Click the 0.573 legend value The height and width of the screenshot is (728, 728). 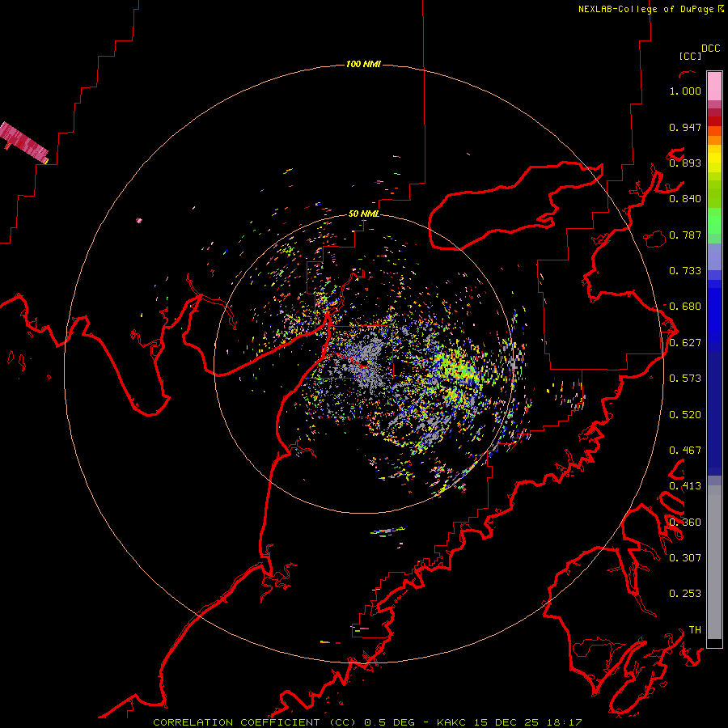[685, 379]
